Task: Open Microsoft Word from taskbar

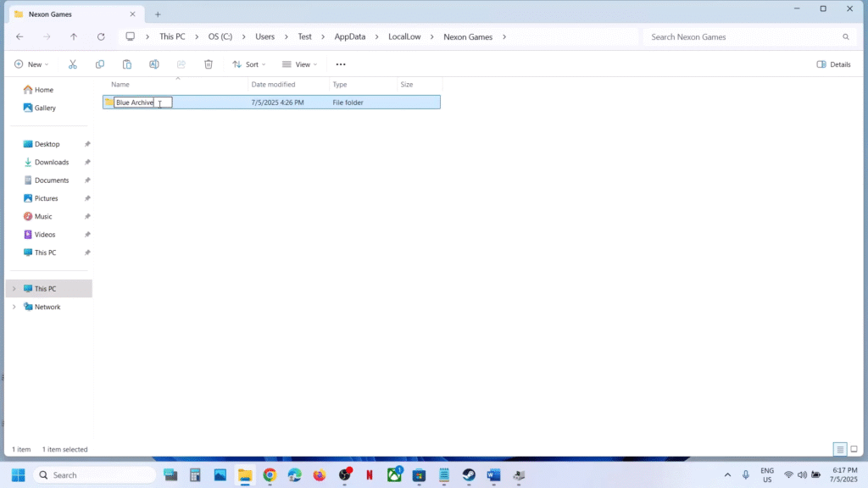Action: [494, 474]
